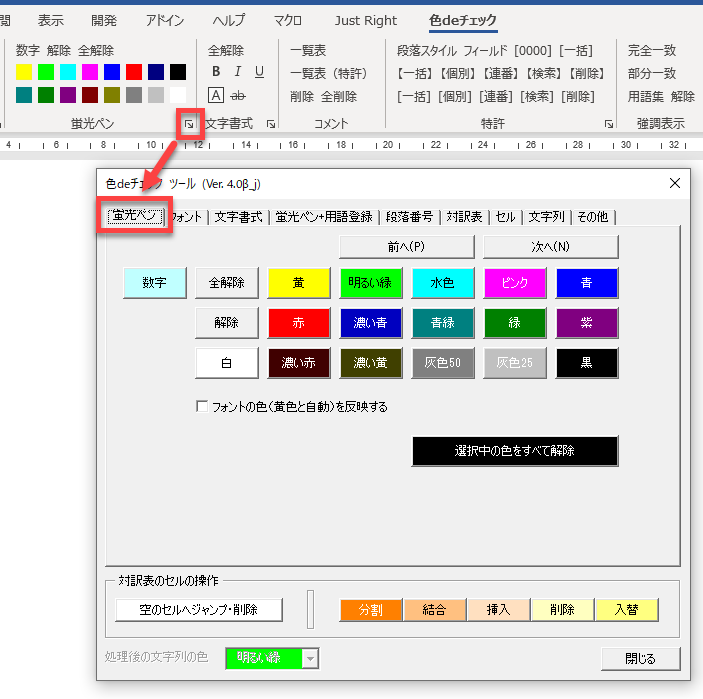Click 選択中の色をすべて解除 button
The image size is (703, 699).
tap(515, 451)
